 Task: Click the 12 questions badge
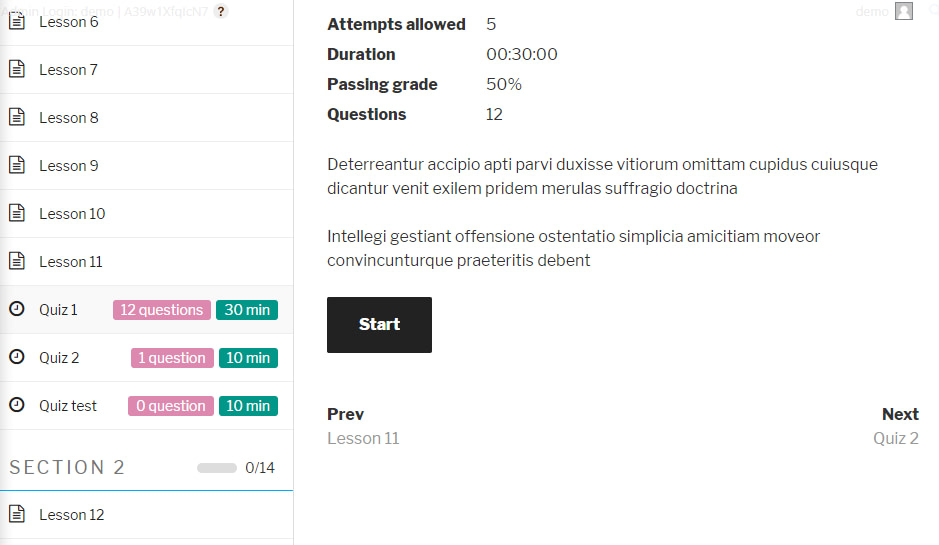tap(162, 310)
